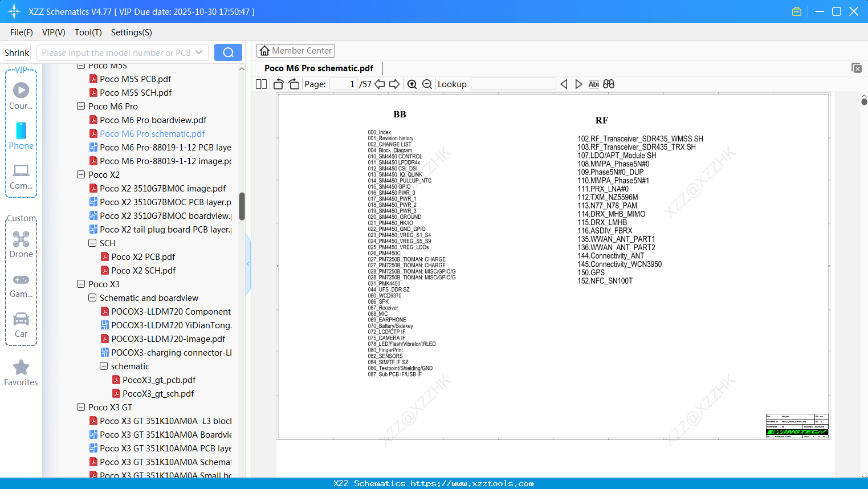The image size is (868, 489).
Task: Rotate the page clockwise
Action: [x=294, y=84]
